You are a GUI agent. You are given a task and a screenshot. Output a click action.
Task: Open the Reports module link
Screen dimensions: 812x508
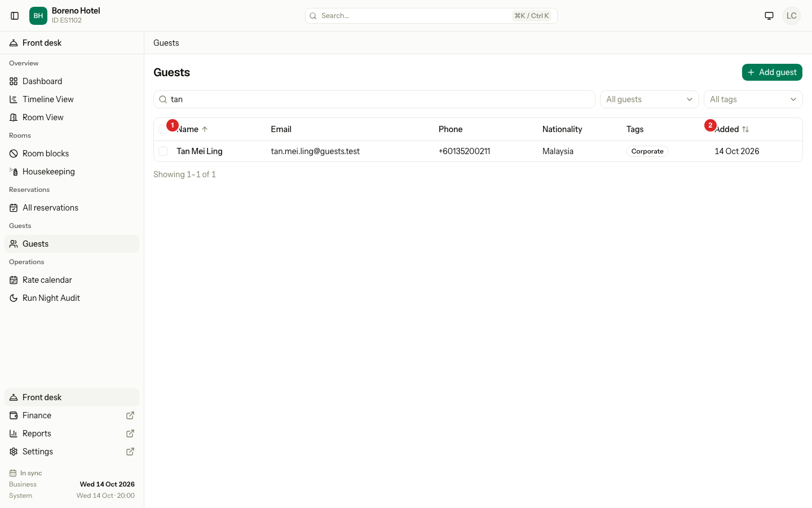[x=72, y=433]
